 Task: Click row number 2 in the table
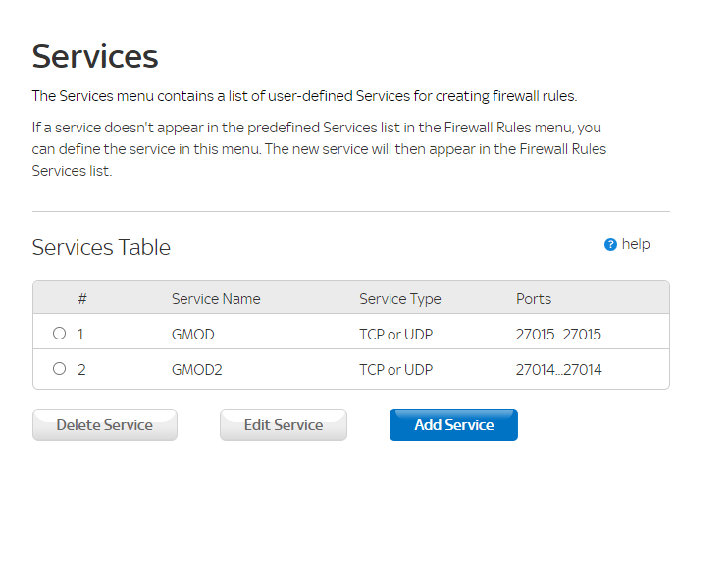point(80,370)
